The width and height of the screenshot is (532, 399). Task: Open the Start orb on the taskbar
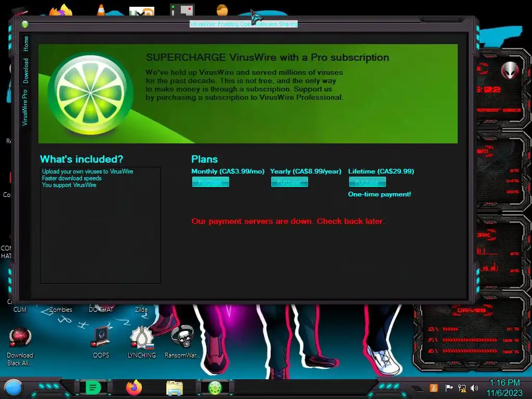14,389
